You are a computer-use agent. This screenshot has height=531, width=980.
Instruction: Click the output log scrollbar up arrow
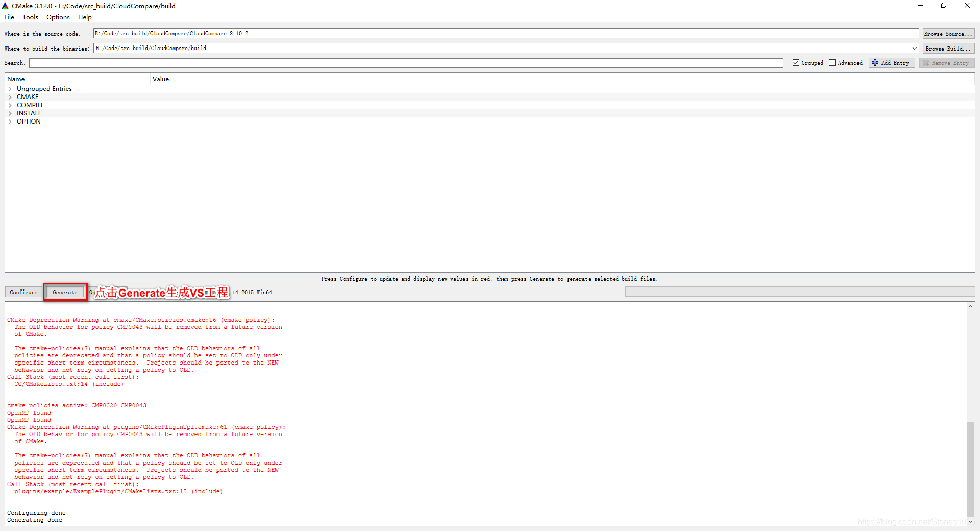[x=970, y=306]
